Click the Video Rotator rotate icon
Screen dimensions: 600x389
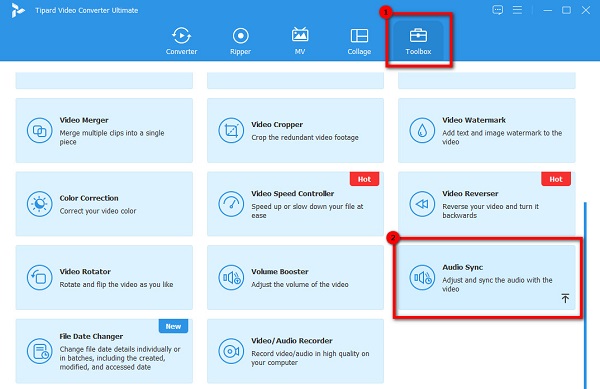tap(39, 277)
